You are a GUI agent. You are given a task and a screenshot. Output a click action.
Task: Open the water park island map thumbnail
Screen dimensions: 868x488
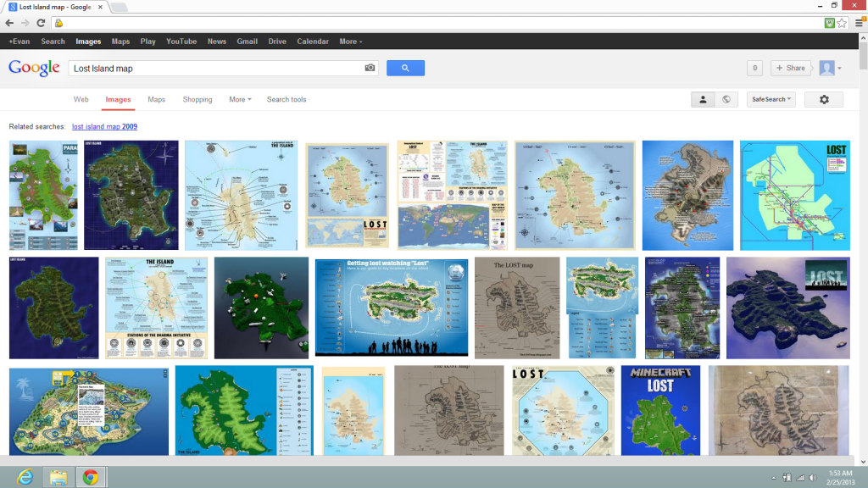click(x=89, y=412)
